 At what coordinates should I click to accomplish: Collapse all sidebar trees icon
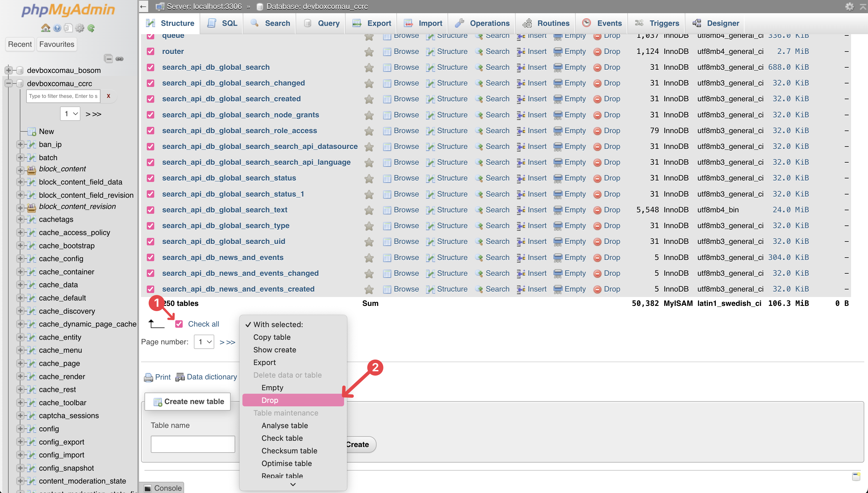(108, 59)
